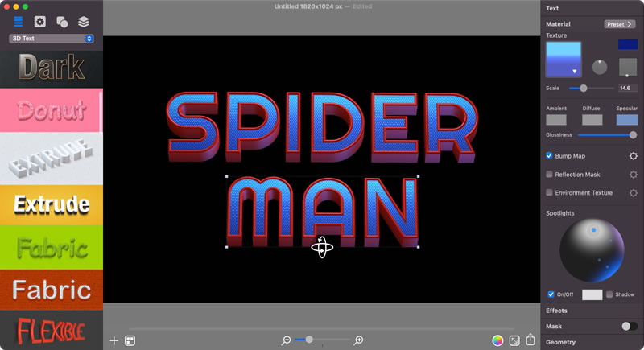Open the material Preset menu
This screenshot has width=644, height=350.
point(619,24)
